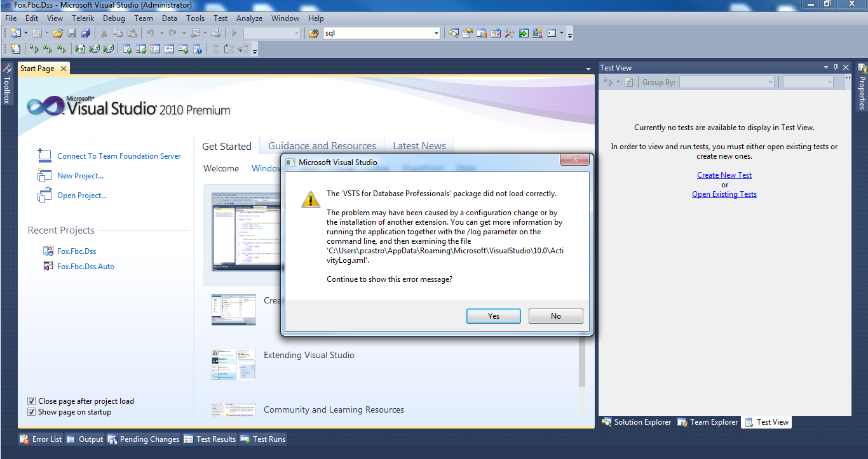
Task: Click the Find in Files binoculars icon
Action: pos(313,33)
